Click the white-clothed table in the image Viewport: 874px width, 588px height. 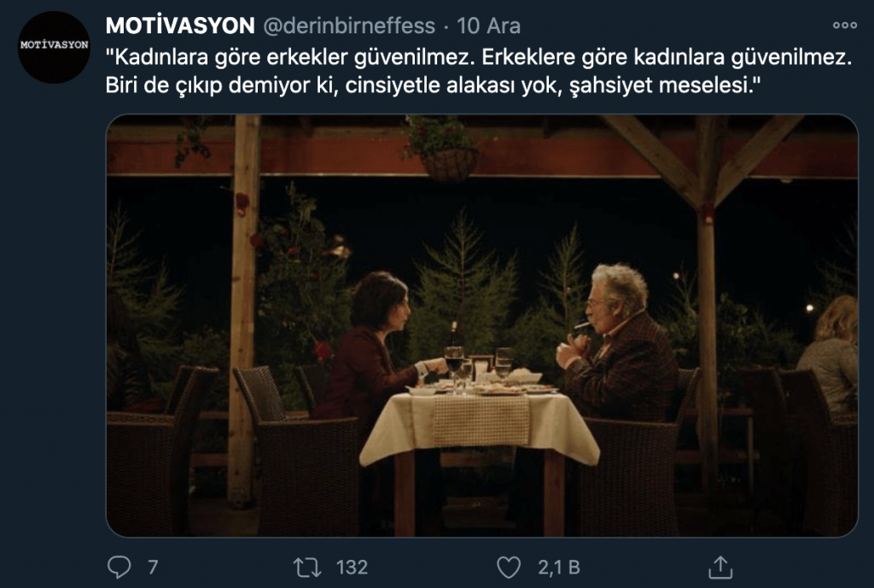[479, 425]
